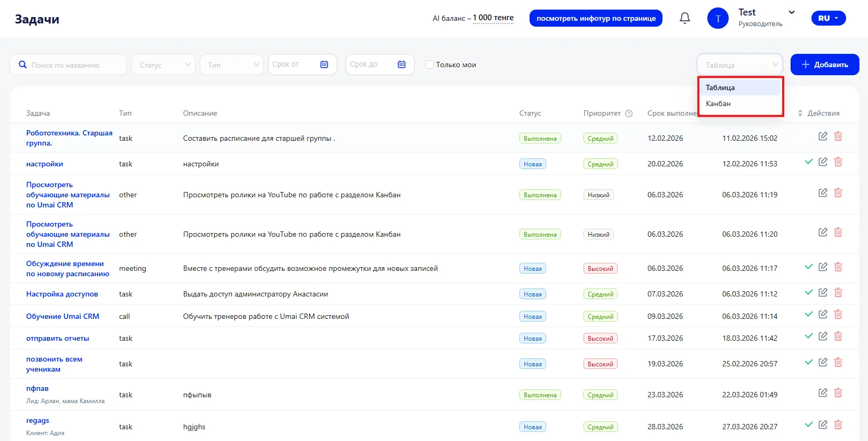Image resolution: width=868 pixels, height=441 pixels.
Task: Click посмотреть инфотур по странице button
Action: pos(596,18)
